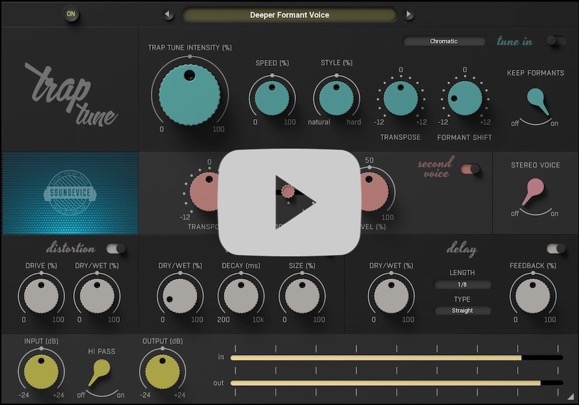Image resolution: width=579 pixels, height=405 pixels.
Task: Click the window resize corner handle
Action: (x=572, y=397)
